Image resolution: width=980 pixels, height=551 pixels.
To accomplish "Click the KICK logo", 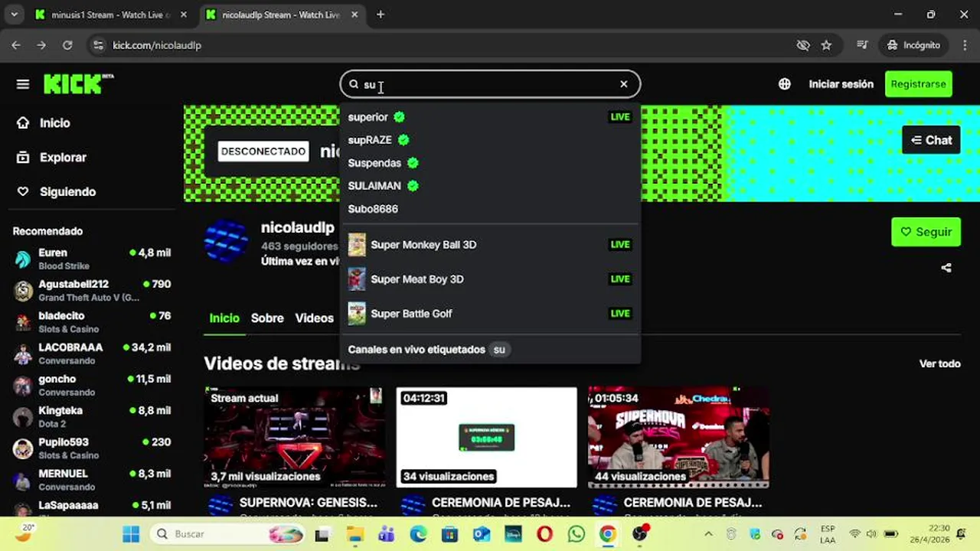I will point(78,83).
